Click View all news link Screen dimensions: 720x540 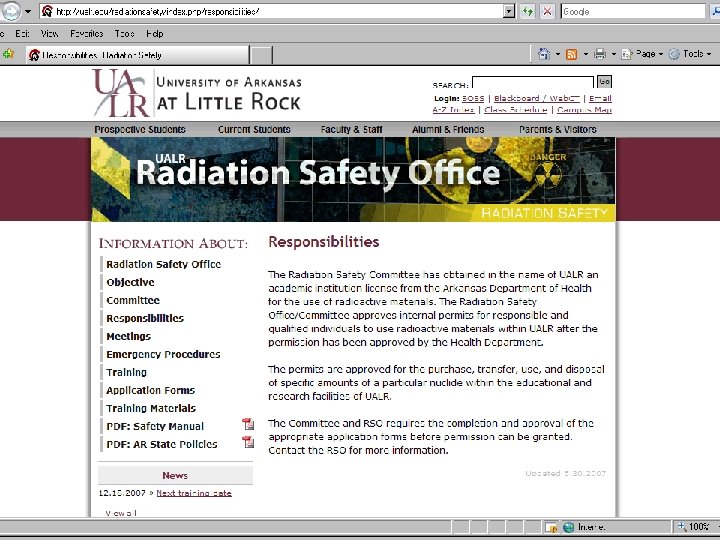click(x=121, y=513)
